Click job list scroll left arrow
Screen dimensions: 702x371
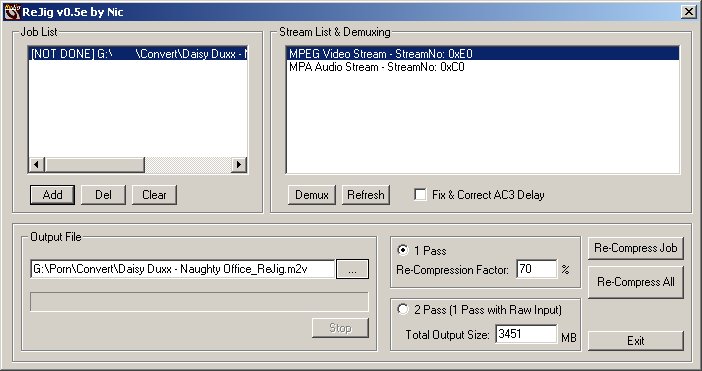click(x=37, y=165)
